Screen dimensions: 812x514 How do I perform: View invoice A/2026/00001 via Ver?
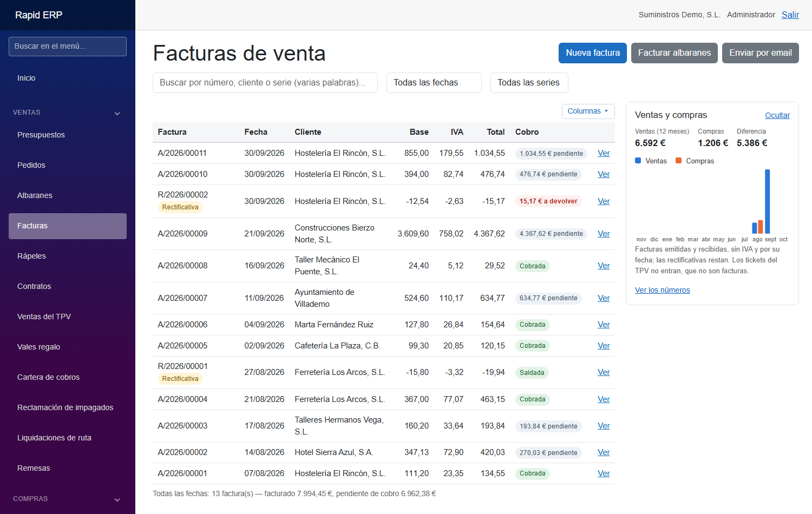click(x=604, y=473)
